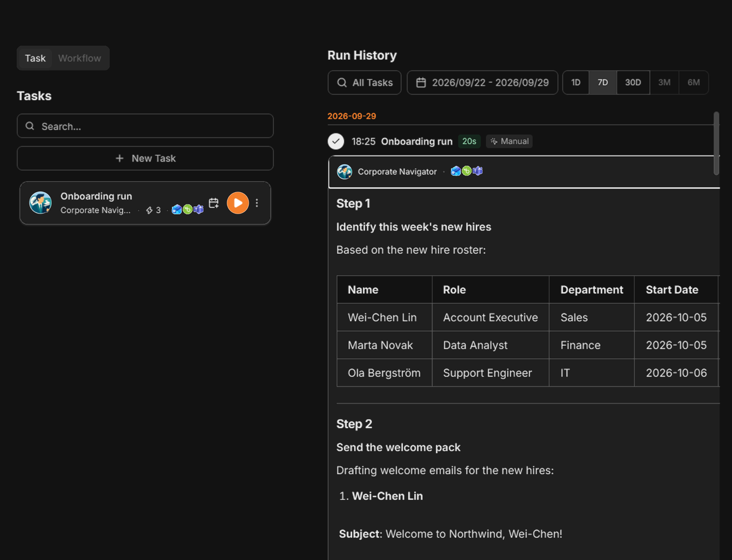The width and height of the screenshot is (732, 560).
Task: Click the Name column header
Action: tap(384, 290)
